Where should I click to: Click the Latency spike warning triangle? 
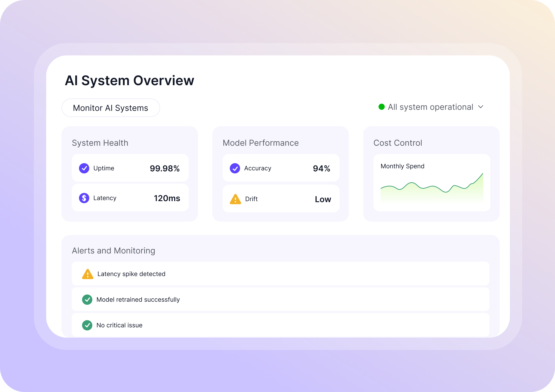pyautogui.click(x=88, y=274)
